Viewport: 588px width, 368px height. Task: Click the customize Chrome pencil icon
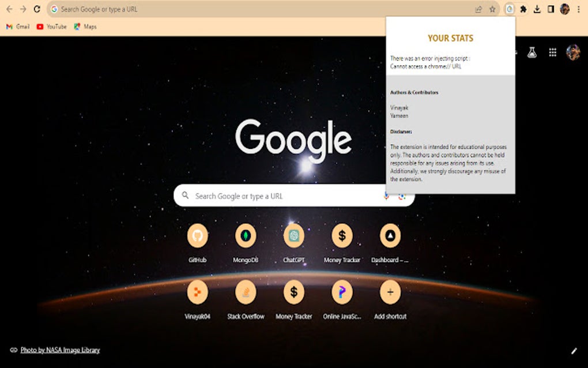(574, 351)
